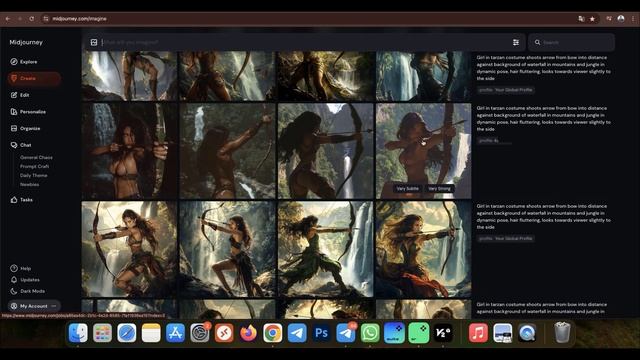Open Safari from the dock
Screen dimensions: 640x360
pyautogui.click(x=127, y=333)
